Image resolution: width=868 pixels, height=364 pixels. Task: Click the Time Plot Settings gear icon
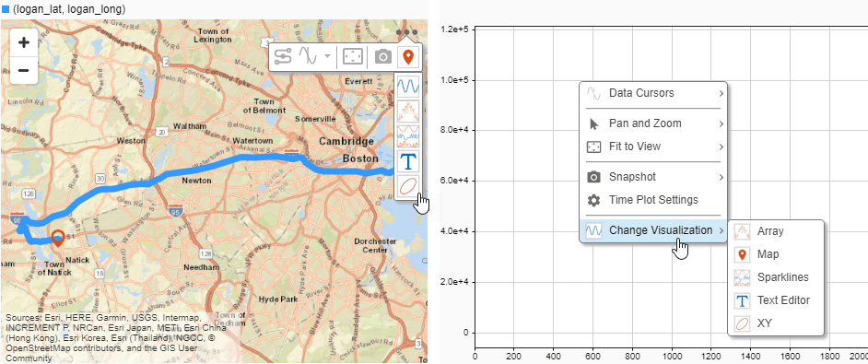(594, 200)
